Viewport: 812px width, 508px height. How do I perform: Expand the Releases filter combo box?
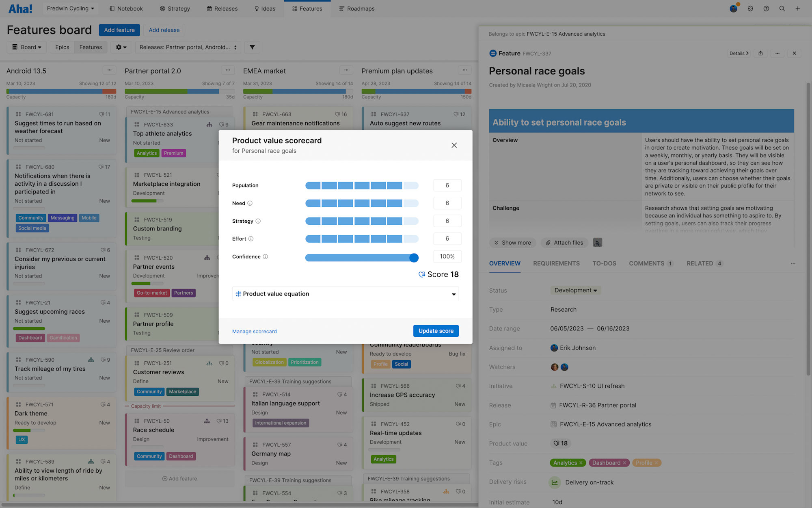(x=188, y=47)
